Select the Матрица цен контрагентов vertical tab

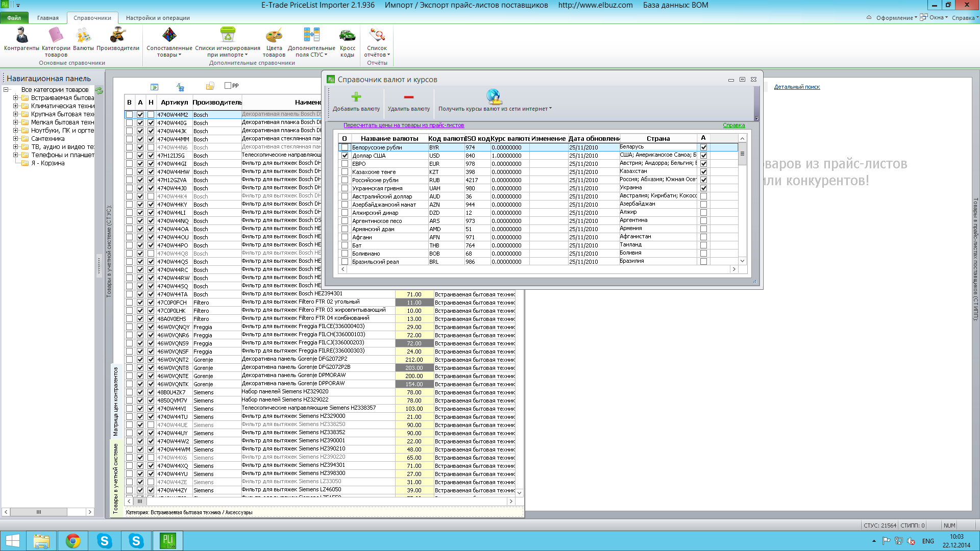116,402
